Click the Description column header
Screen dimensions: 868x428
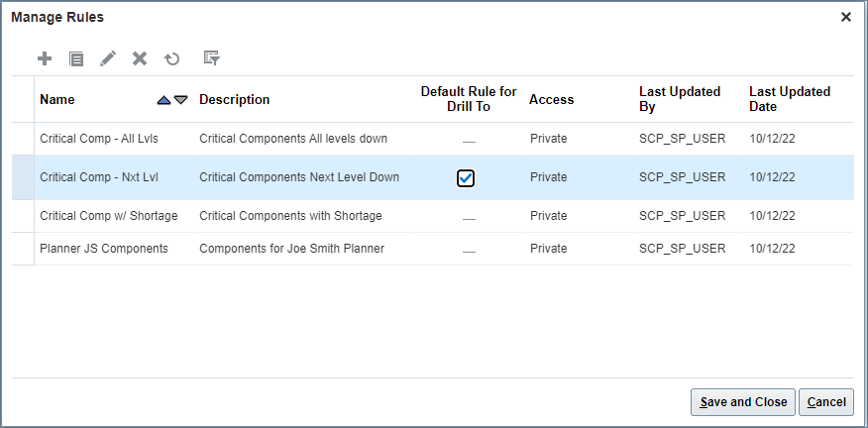pyautogui.click(x=234, y=100)
